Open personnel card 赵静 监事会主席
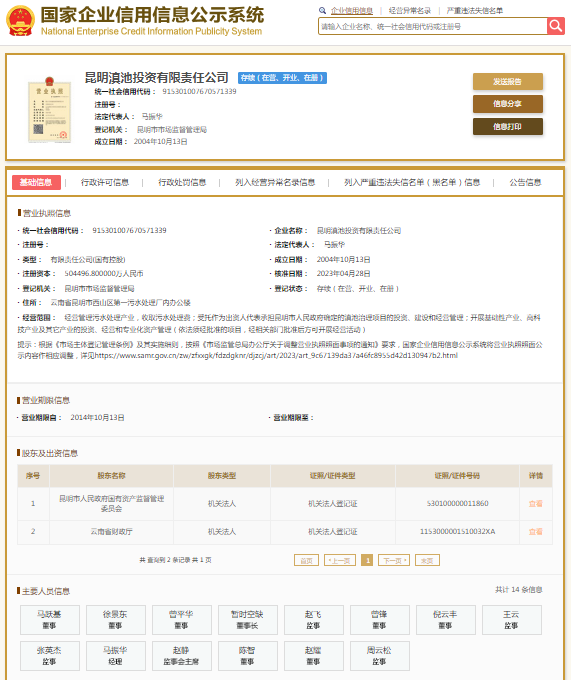Image resolution: width=571 pixels, height=680 pixels. [x=182, y=656]
